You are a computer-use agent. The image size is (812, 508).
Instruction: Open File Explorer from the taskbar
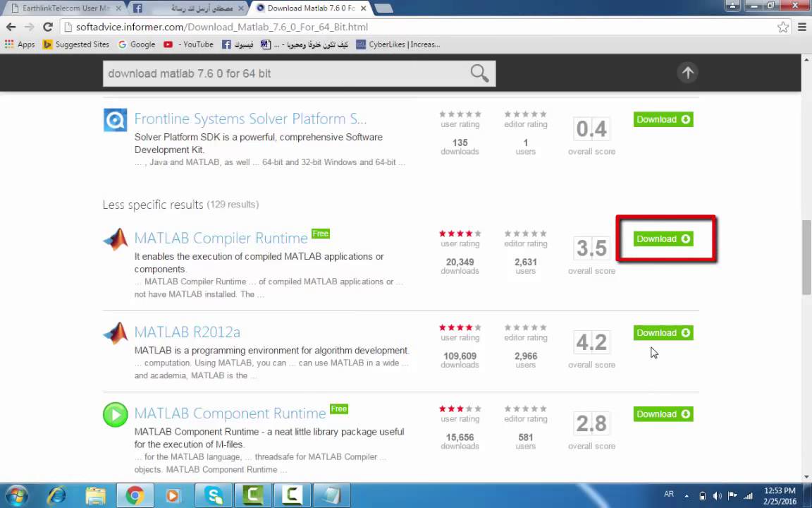[x=95, y=495]
